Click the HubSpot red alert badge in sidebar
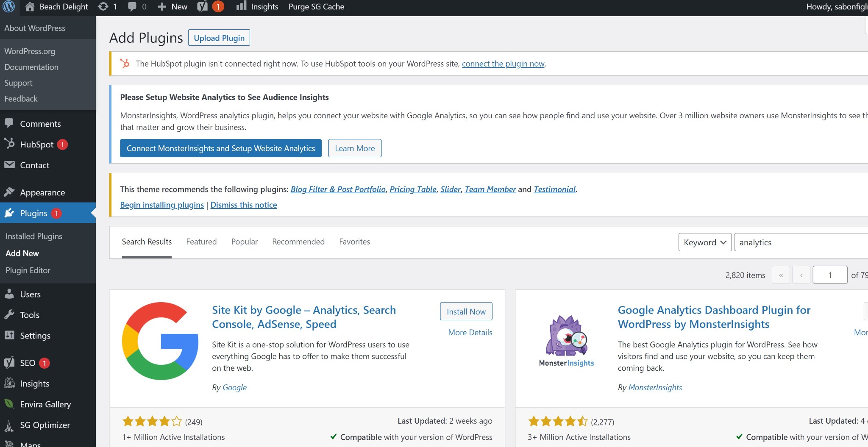Viewport: 868px width, 447px height. (x=62, y=144)
